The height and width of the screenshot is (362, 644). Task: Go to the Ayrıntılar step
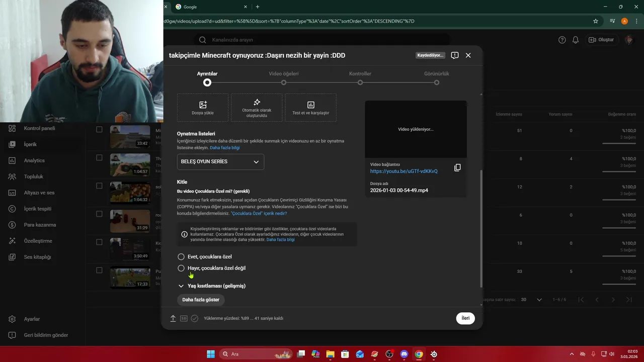[x=207, y=78]
